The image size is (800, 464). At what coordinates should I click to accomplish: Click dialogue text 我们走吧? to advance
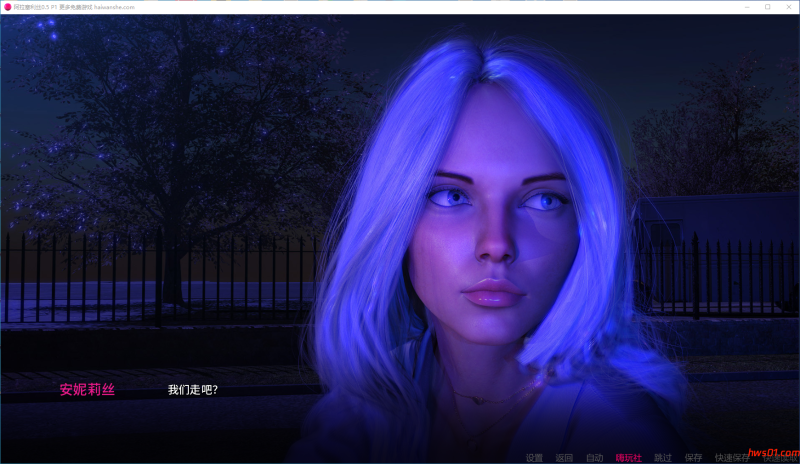point(192,390)
